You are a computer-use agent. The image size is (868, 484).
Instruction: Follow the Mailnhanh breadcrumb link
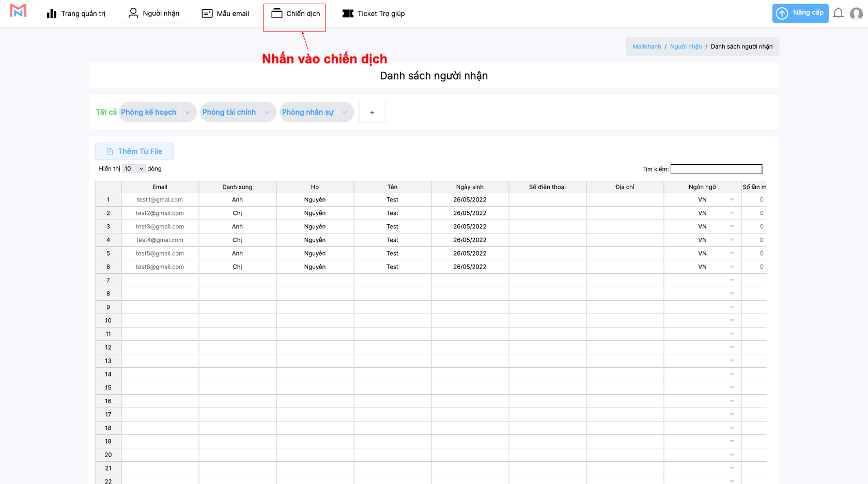pyautogui.click(x=646, y=46)
